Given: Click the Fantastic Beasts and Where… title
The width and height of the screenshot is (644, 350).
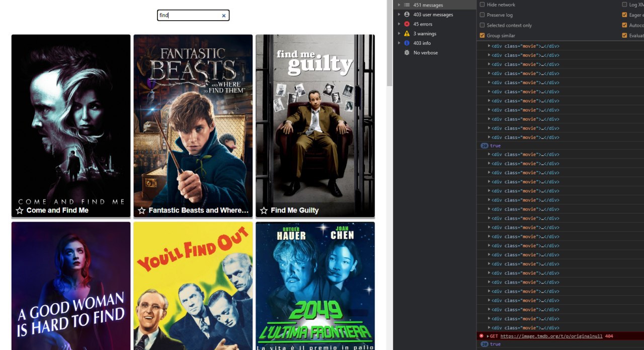Looking at the screenshot, I should 199,211.
